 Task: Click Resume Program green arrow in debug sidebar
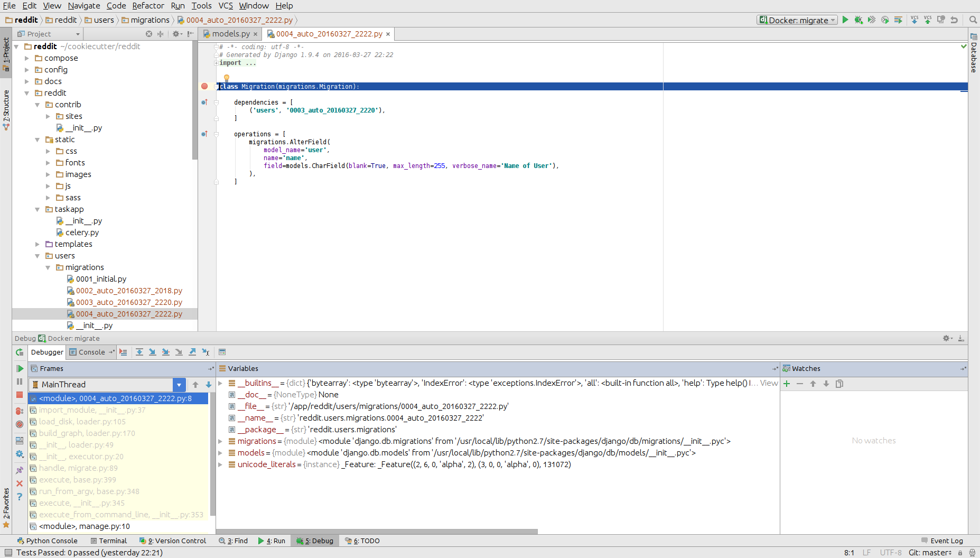coord(20,368)
